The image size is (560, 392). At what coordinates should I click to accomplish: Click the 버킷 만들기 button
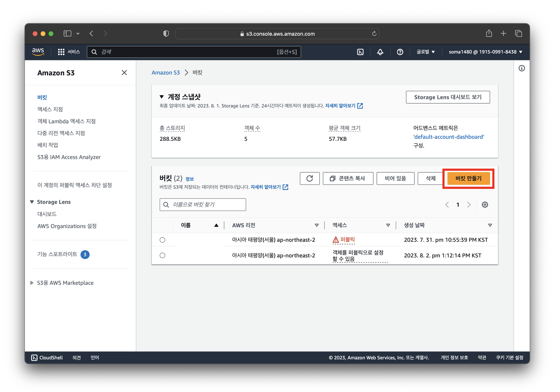click(468, 178)
